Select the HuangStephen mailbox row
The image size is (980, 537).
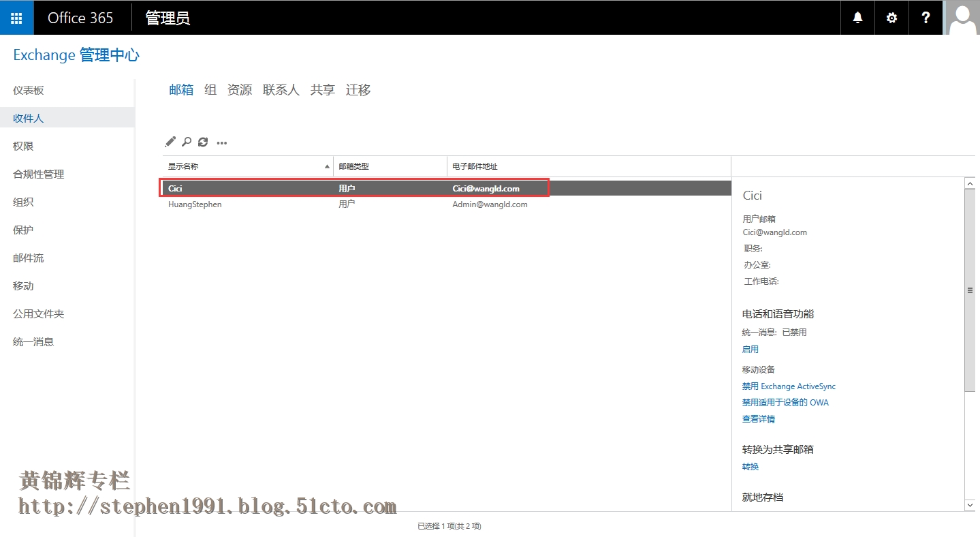coord(446,204)
